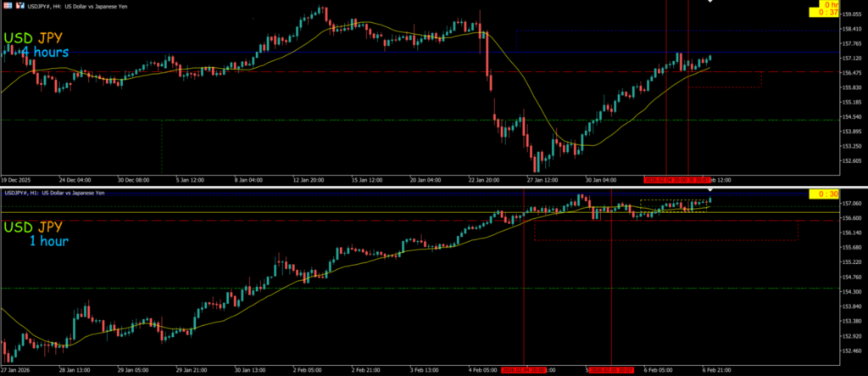Click the chart shift triangle on H4 chart
Viewport: 868px width, 376px height.
pos(710,2)
